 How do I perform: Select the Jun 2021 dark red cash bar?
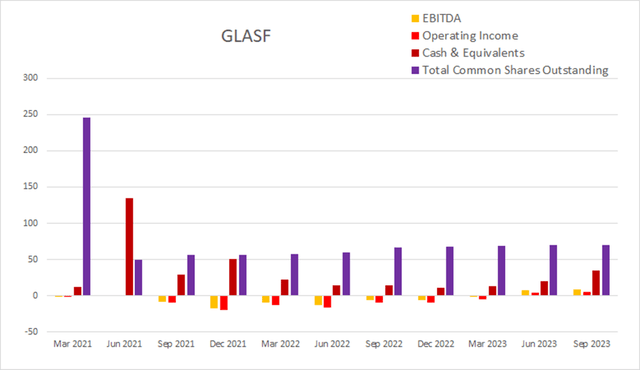[129, 247]
